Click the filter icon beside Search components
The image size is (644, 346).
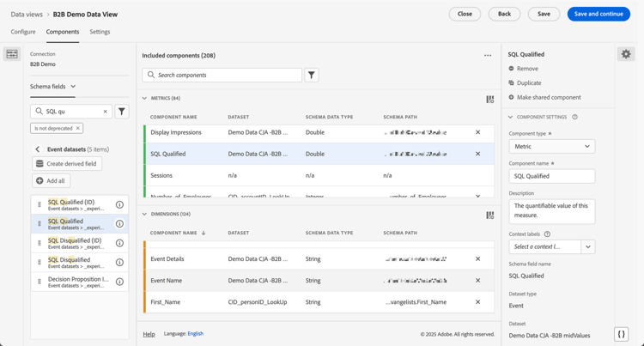(312, 76)
